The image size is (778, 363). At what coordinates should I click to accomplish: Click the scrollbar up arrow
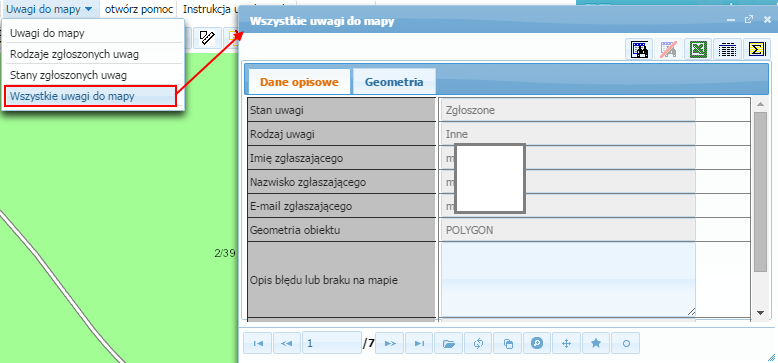(x=760, y=104)
